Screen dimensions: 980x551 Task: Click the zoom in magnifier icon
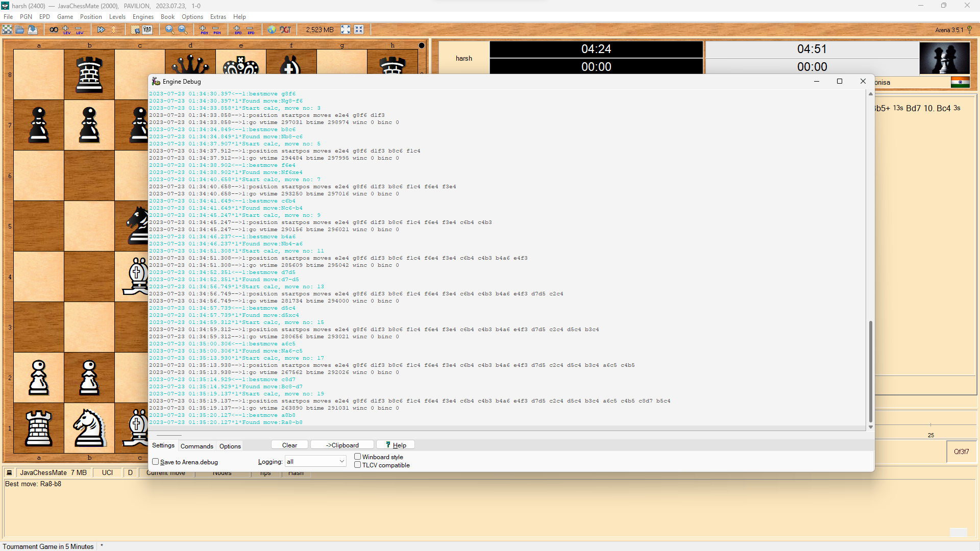169,30
